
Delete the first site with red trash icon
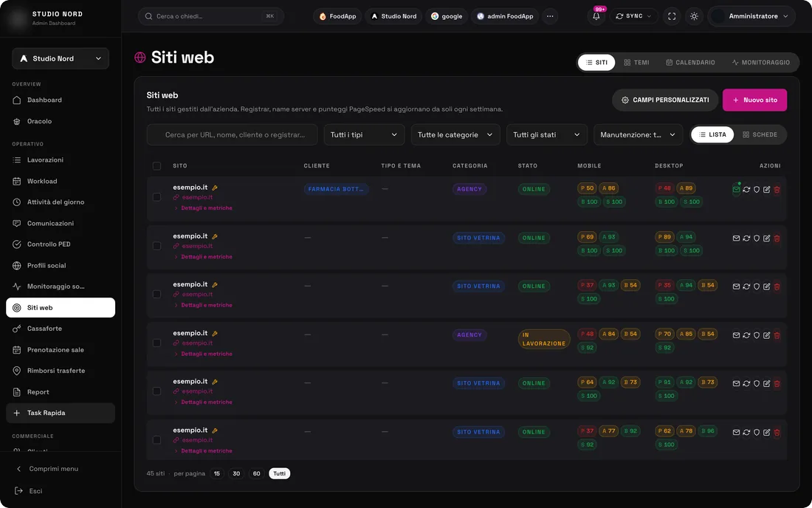(777, 190)
